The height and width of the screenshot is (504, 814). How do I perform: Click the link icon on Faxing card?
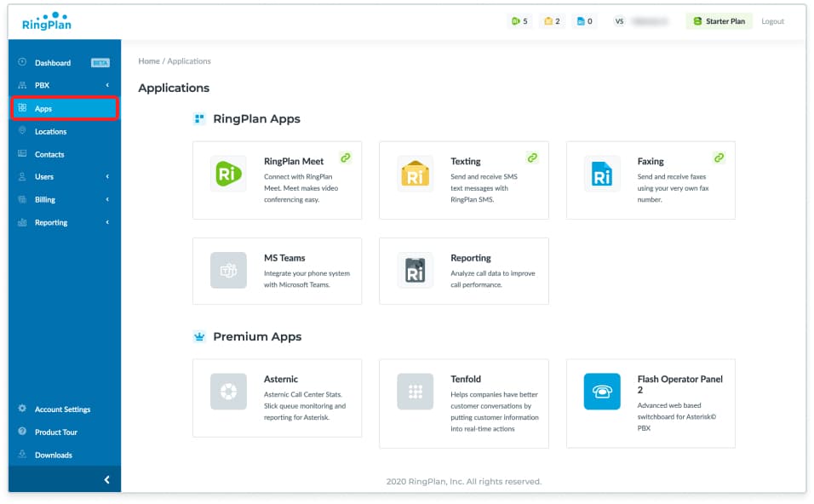click(719, 157)
